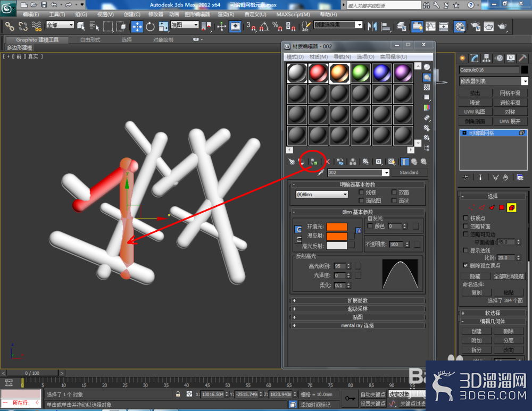This screenshot has height=411, width=532.
Task: Toggle the Backlight icon in material editor
Action: 427,77
